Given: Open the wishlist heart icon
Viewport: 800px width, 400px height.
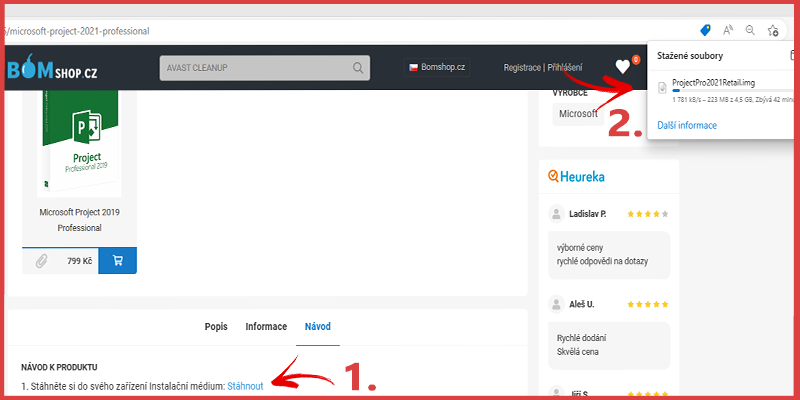Looking at the screenshot, I should tap(622, 67).
